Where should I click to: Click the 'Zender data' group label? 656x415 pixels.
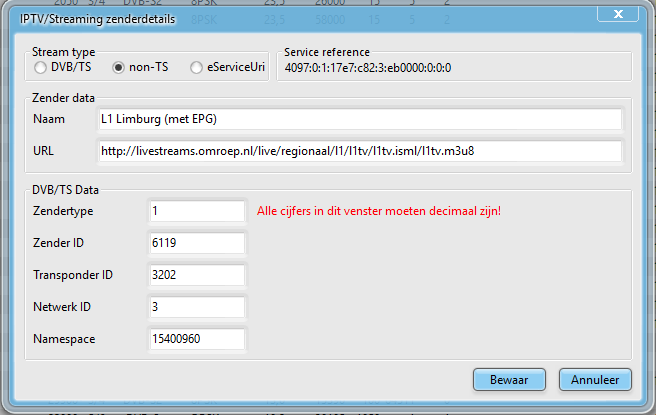click(x=63, y=98)
